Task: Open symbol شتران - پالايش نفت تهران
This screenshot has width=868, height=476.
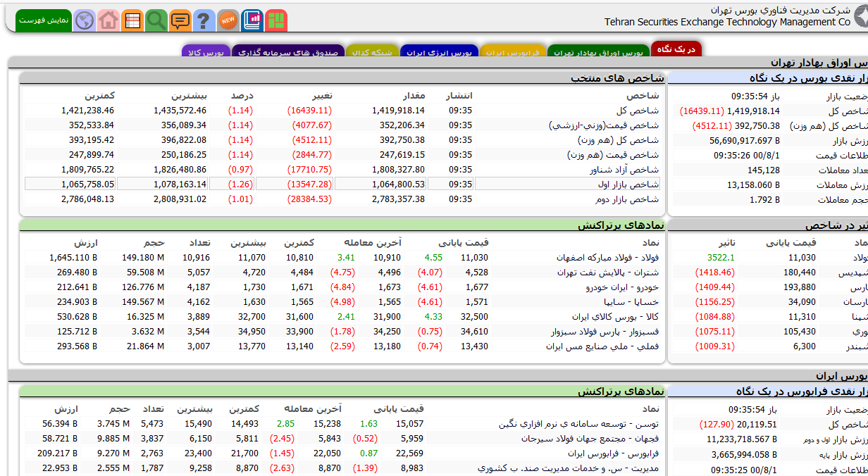Action: 609,273
